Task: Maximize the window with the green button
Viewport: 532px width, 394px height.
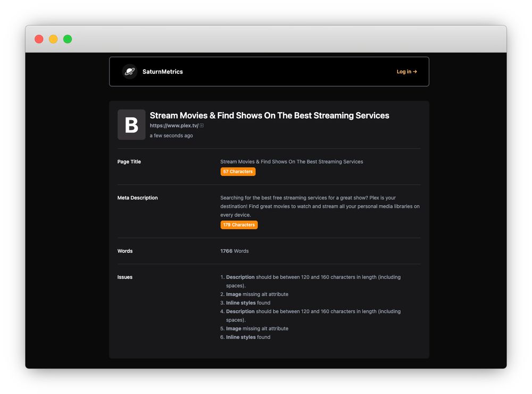Action: point(68,39)
